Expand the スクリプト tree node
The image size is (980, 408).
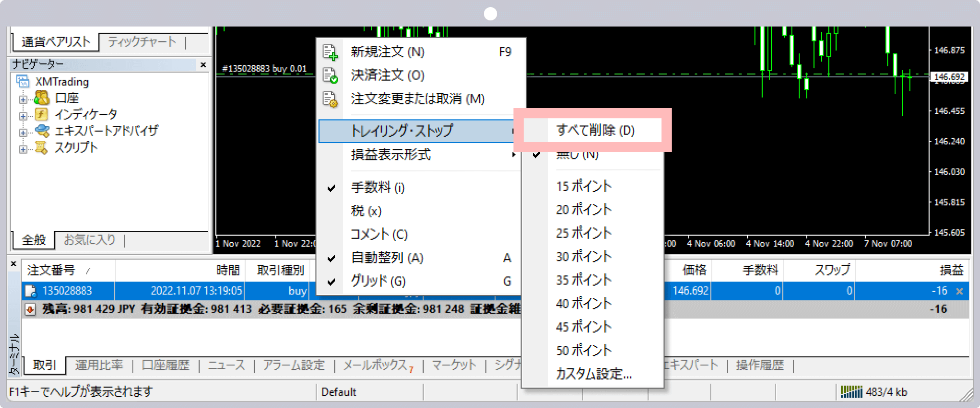pos(23,149)
